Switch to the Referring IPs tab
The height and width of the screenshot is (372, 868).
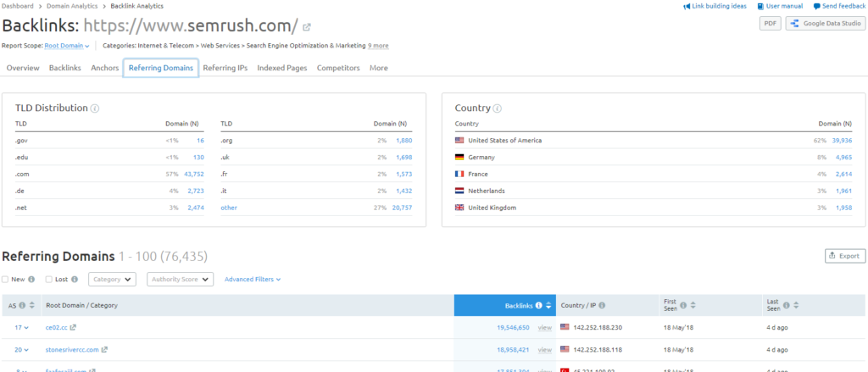click(225, 68)
